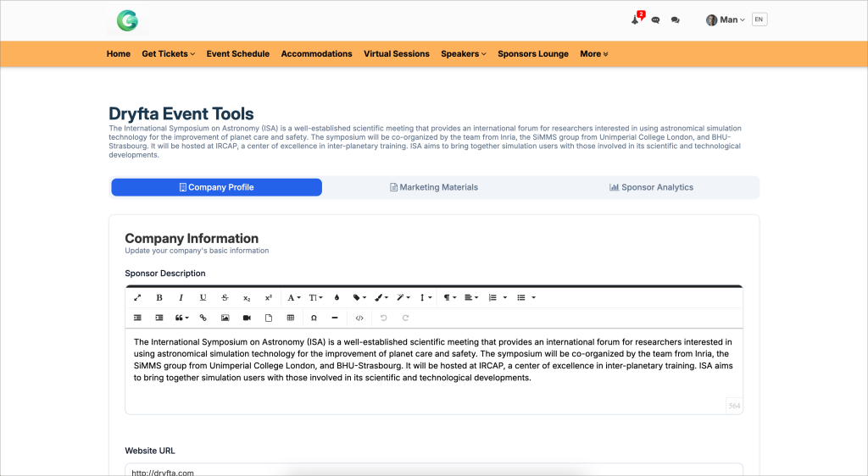
Task: Apply superscript formatting
Action: [269, 297]
